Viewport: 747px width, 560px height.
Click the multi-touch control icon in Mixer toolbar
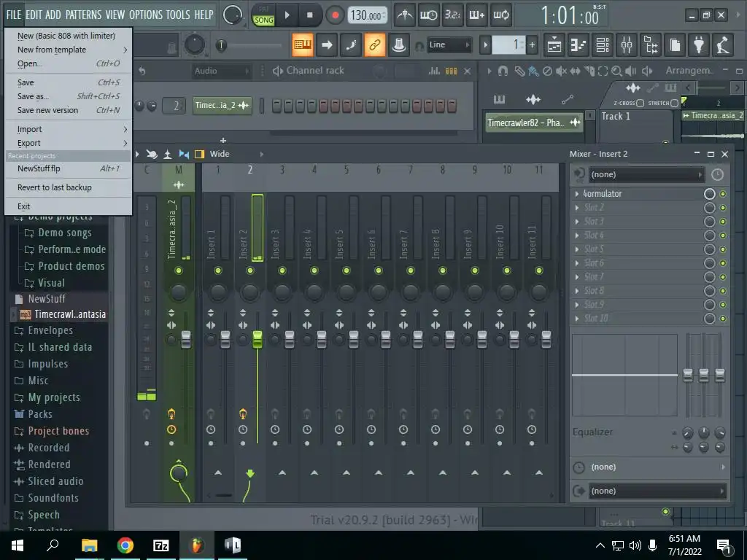[x=152, y=154]
